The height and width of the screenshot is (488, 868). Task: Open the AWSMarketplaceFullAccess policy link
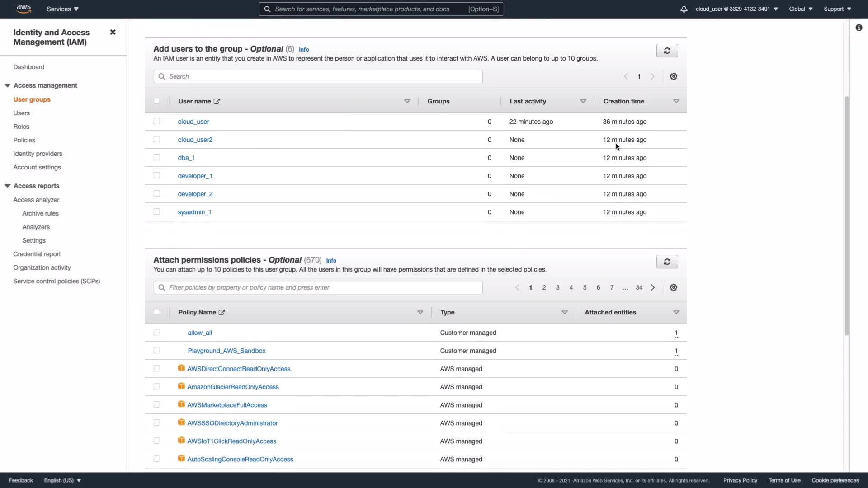227,405
